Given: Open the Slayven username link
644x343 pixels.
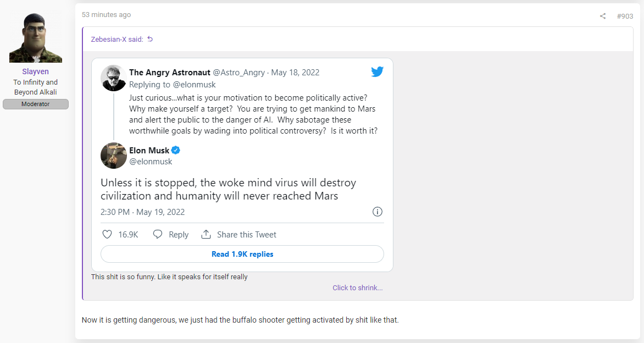Looking at the screenshot, I should tap(35, 71).
